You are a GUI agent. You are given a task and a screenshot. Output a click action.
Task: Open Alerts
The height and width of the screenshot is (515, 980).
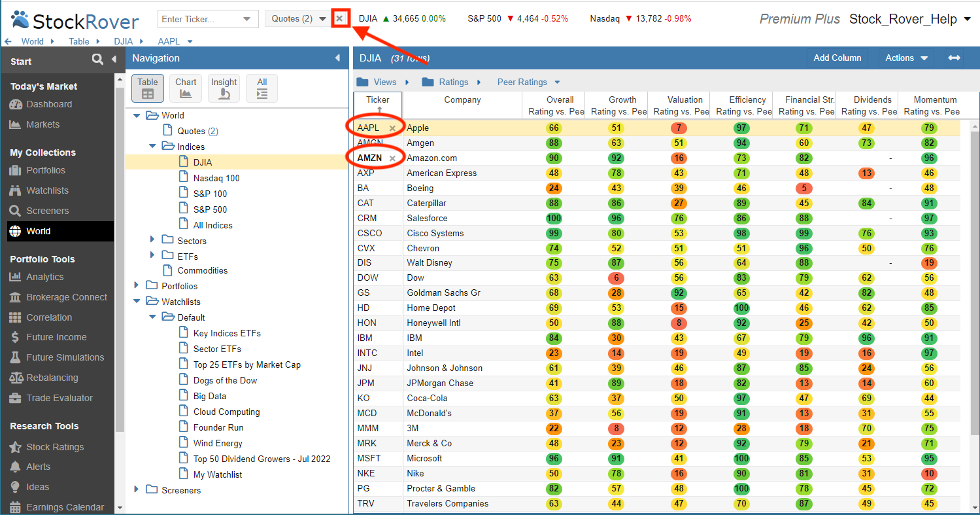tap(29, 467)
